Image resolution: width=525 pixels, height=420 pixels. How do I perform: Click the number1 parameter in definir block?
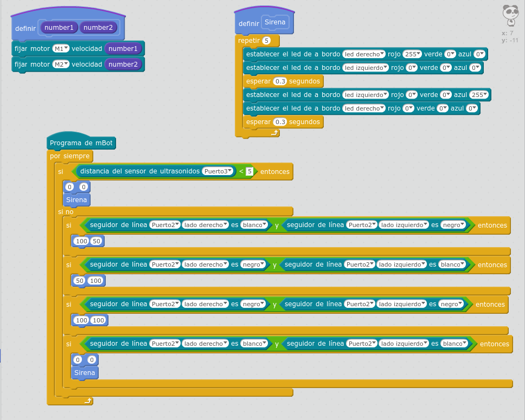click(x=59, y=28)
